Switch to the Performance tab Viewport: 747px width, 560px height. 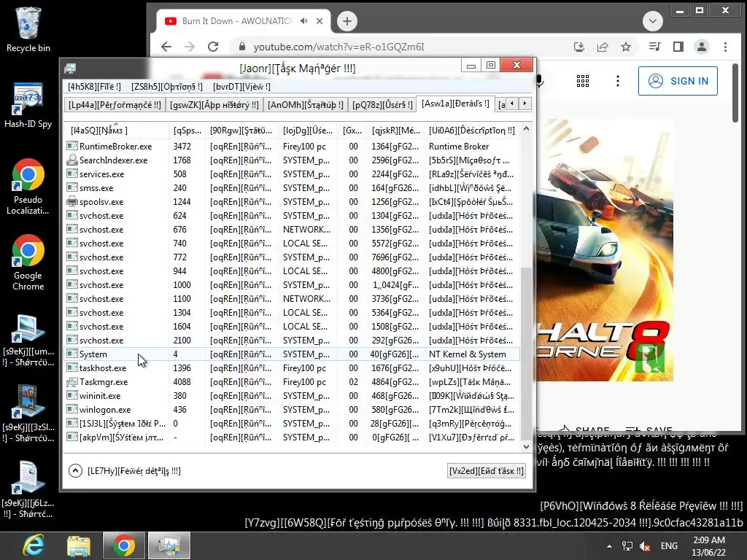click(115, 105)
